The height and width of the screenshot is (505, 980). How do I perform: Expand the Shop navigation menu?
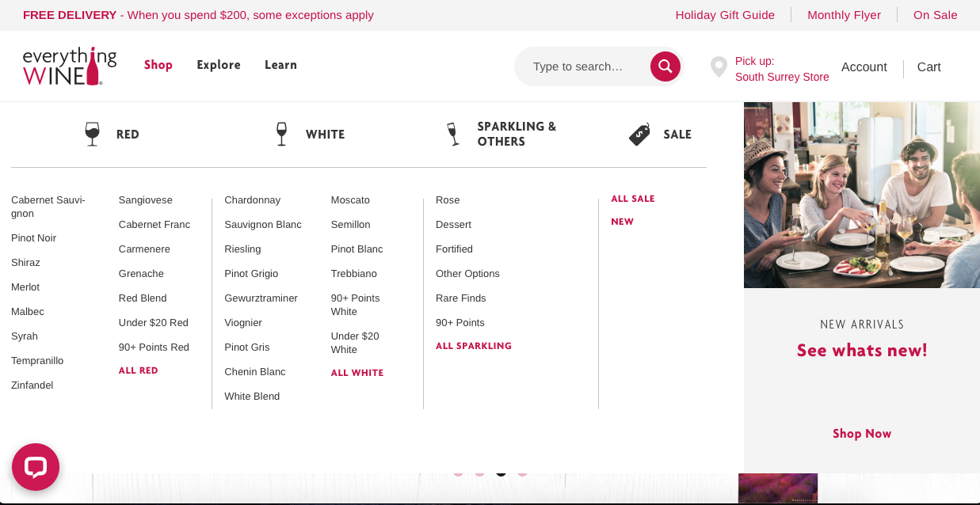[x=158, y=66]
